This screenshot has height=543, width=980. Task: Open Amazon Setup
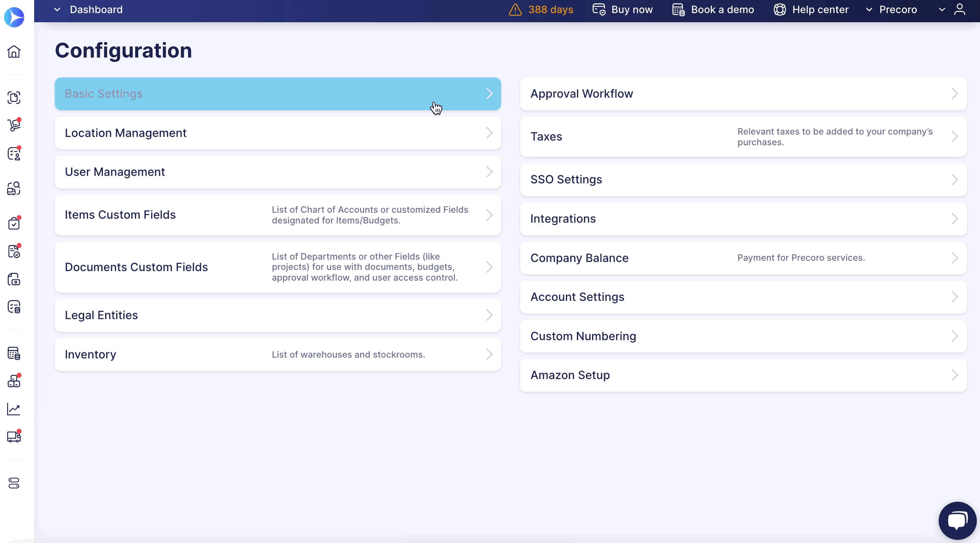click(743, 375)
